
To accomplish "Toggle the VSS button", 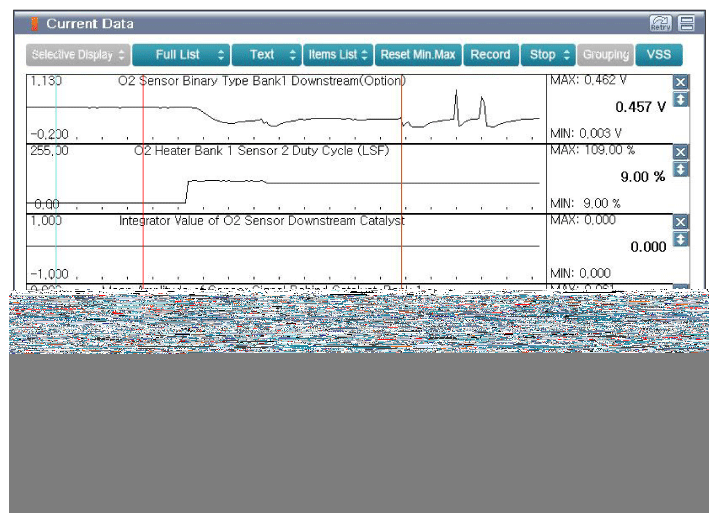I will click(x=658, y=55).
